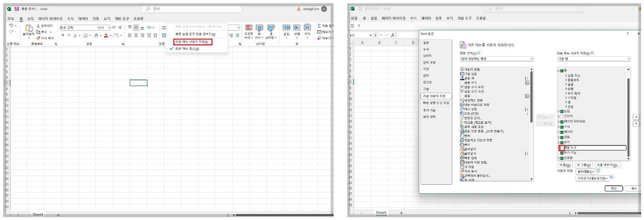The image size is (644, 220).
Task: Uncheck the 도움말 checkbox in tab list
Action: (x=562, y=158)
